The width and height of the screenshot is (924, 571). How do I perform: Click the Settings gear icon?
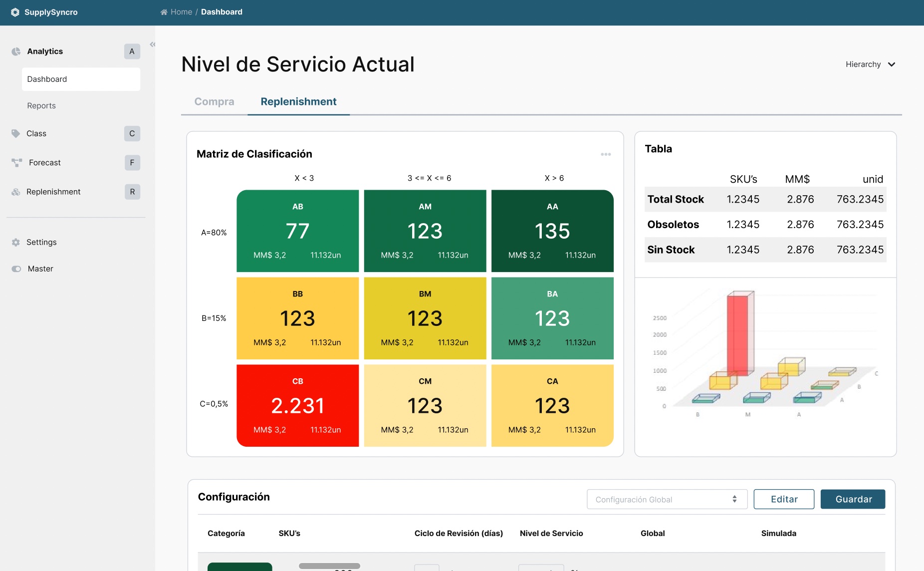16,243
